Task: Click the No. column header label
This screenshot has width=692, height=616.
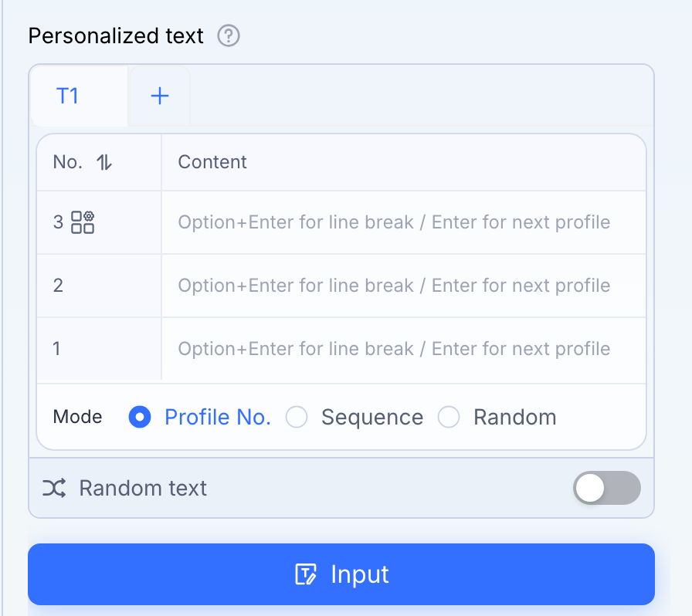Action: tap(67, 162)
